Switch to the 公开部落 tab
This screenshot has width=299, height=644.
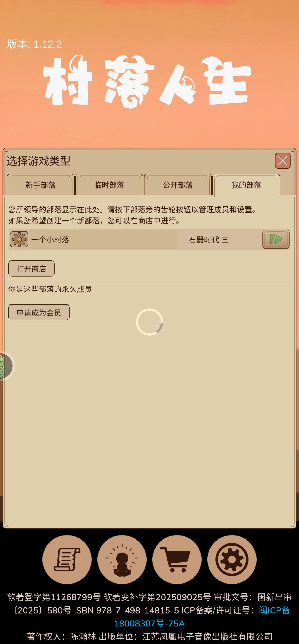tap(178, 185)
